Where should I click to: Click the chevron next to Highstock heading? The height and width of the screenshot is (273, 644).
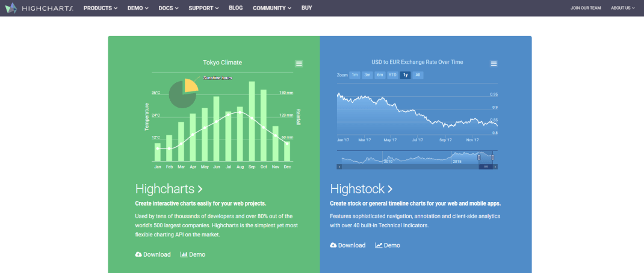pyautogui.click(x=390, y=189)
